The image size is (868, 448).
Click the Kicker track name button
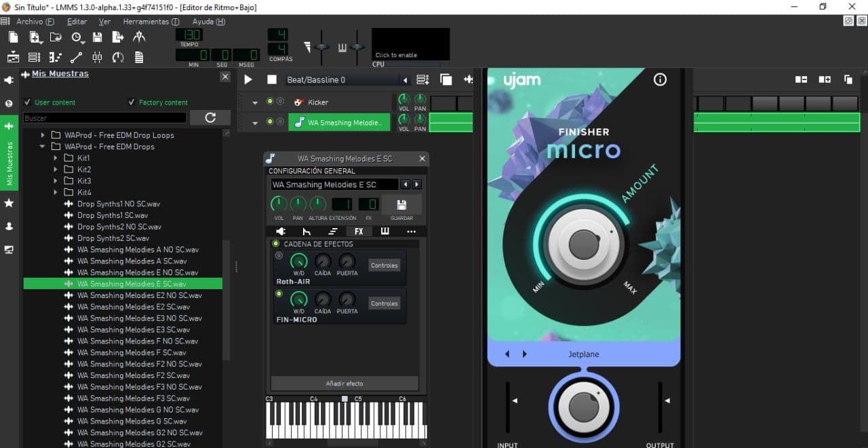click(340, 102)
